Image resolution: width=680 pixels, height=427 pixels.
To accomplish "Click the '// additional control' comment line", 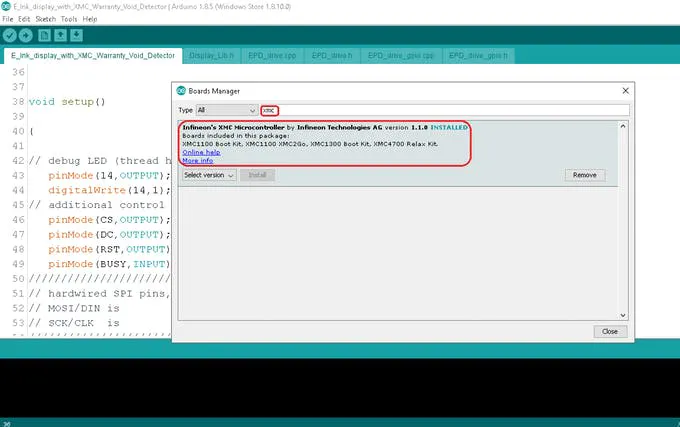I will pos(97,205).
